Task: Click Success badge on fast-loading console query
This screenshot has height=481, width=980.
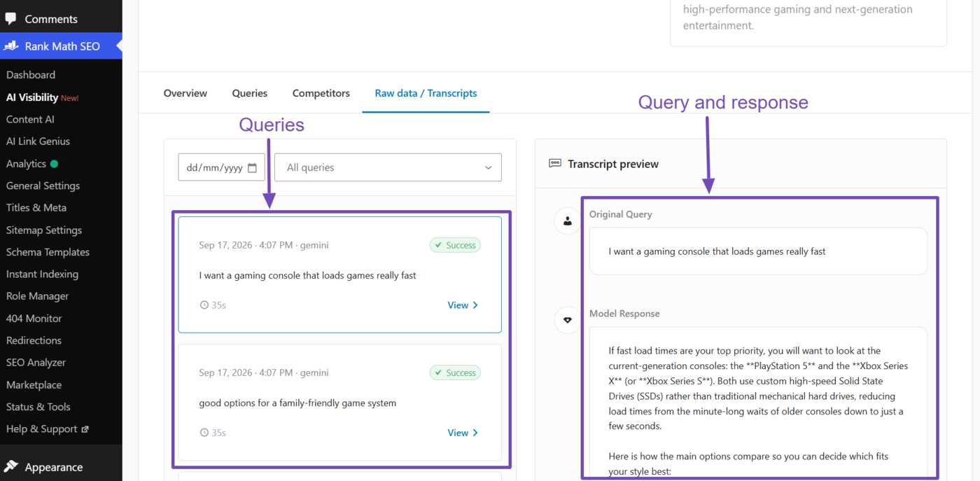Action: pos(455,245)
